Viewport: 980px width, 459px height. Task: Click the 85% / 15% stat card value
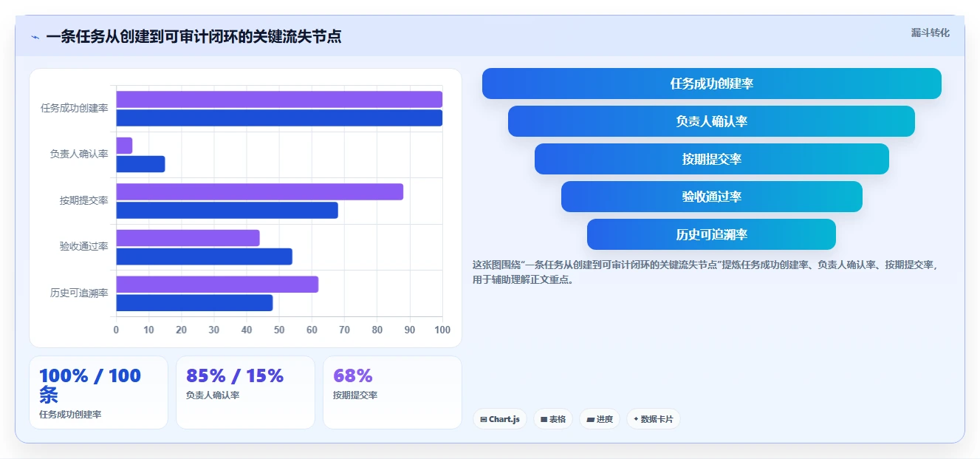pyautogui.click(x=235, y=375)
